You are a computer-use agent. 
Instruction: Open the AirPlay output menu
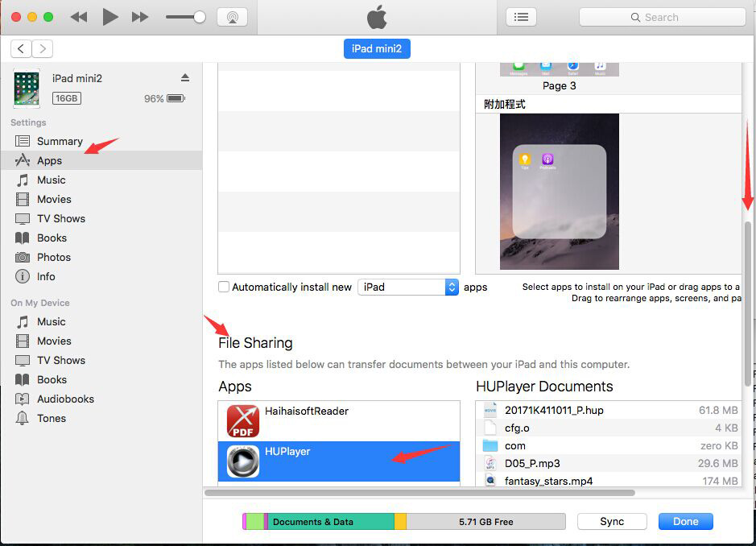pos(233,18)
